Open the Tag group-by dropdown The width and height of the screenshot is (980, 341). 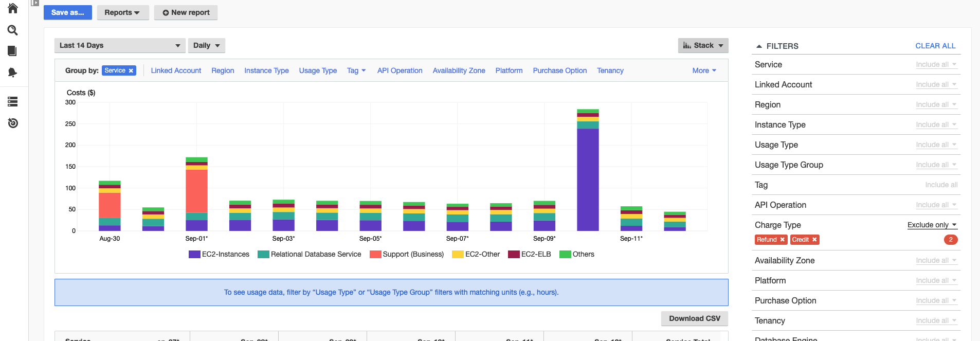tap(356, 70)
